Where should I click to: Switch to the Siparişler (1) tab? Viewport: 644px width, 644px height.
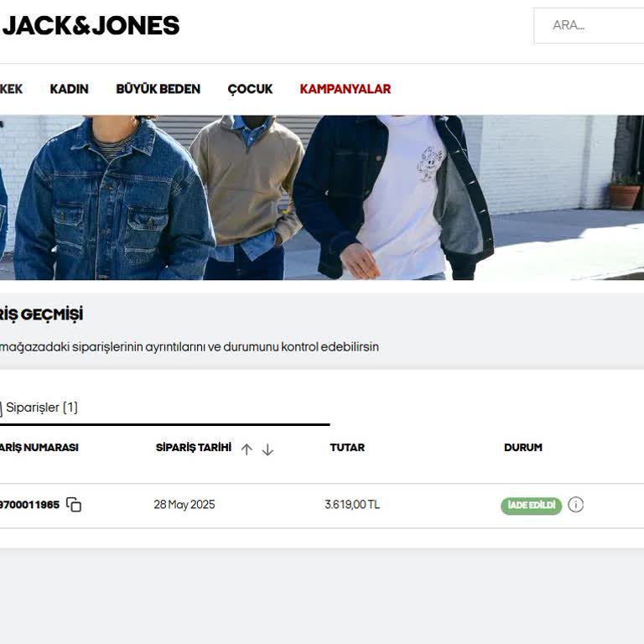39,408
